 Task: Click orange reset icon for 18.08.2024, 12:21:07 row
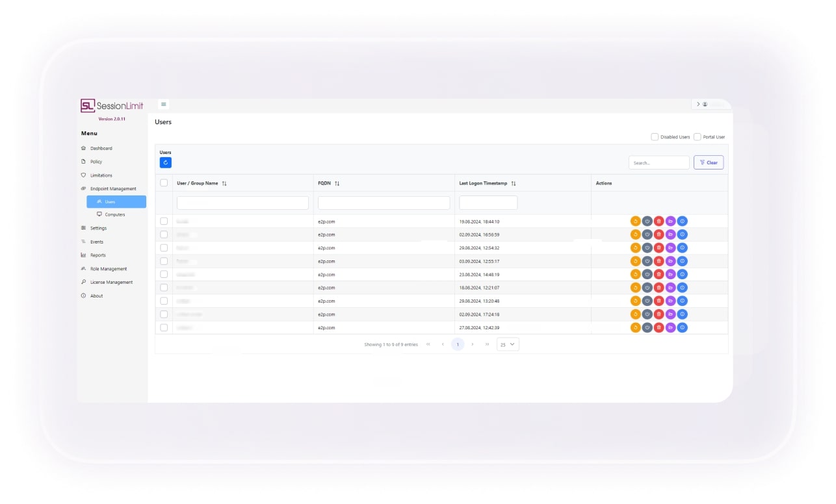[636, 288]
